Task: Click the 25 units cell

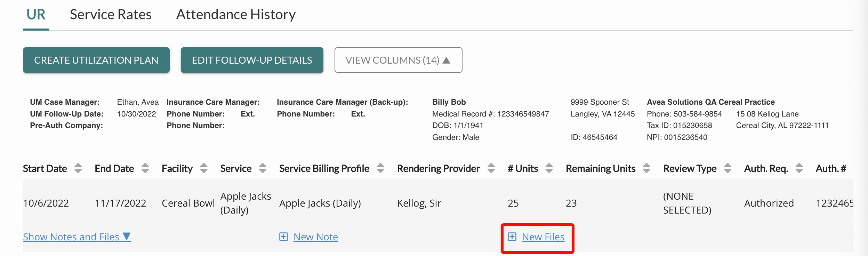Action: tap(513, 203)
